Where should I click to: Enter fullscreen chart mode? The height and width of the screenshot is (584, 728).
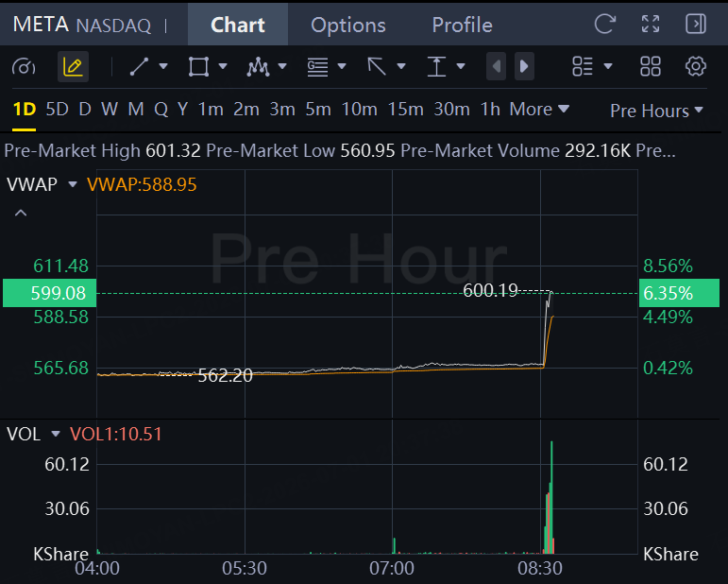[x=651, y=24]
